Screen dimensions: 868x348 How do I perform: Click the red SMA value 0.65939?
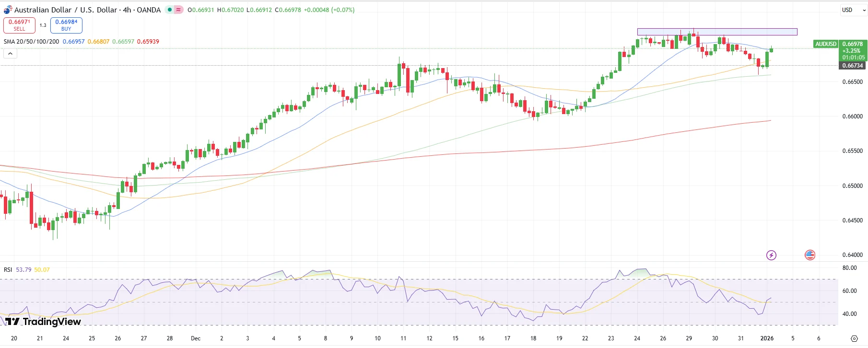[148, 42]
